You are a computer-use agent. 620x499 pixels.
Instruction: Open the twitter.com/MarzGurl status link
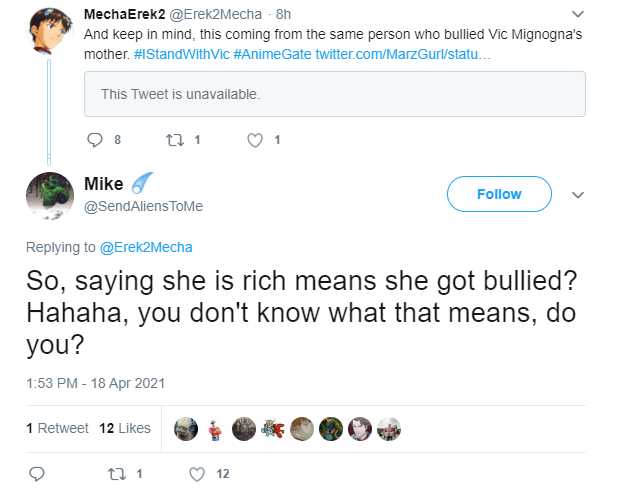403,54
